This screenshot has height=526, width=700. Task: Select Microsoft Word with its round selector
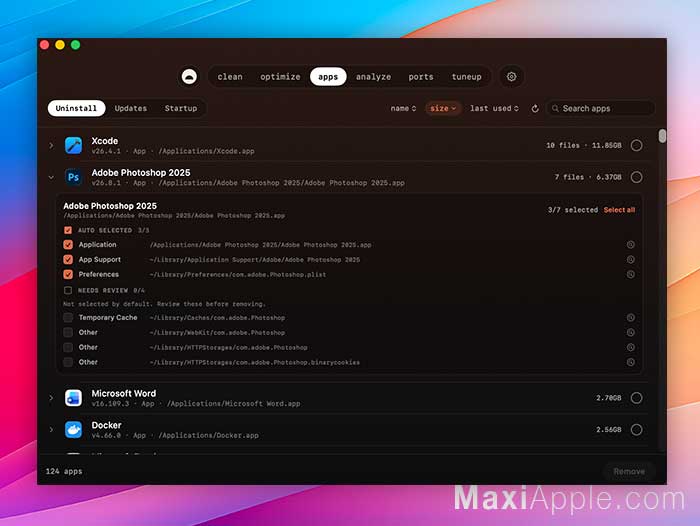pos(637,398)
